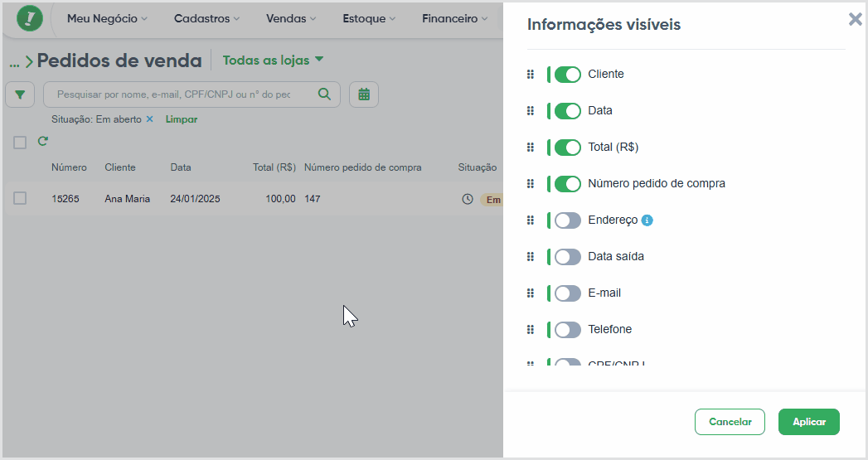Click the clock icon in order 15265 row
The image size is (868, 460).
pos(468,199)
